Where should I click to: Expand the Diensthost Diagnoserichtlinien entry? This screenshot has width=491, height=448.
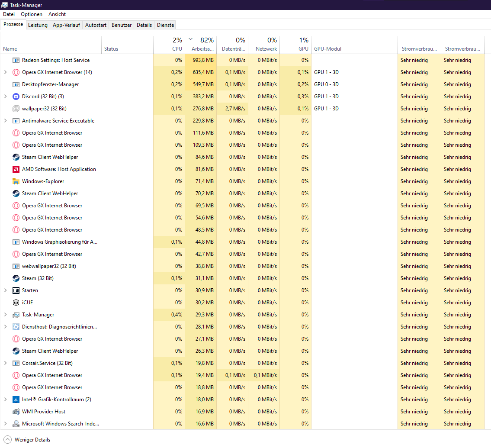pyautogui.click(x=5, y=327)
